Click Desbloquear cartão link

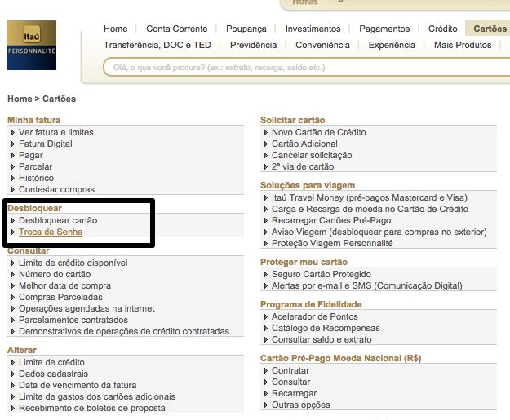point(58,220)
